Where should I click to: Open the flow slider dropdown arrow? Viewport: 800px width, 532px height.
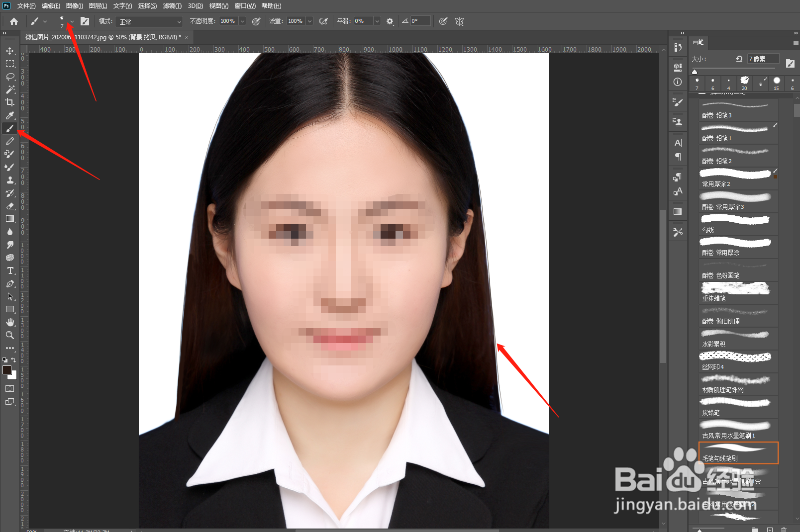point(309,21)
